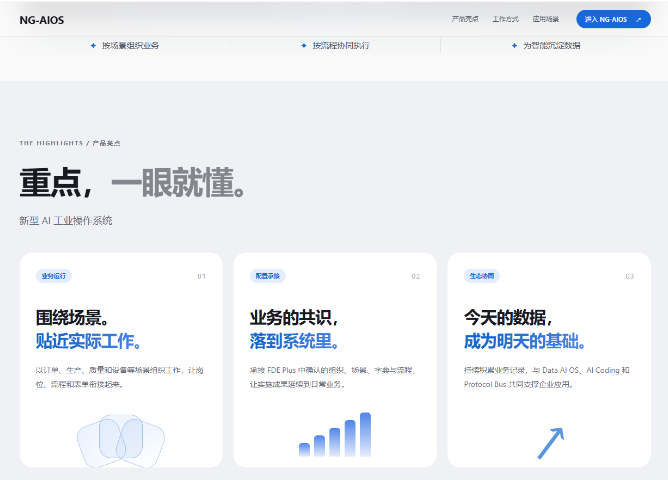Click the THE HIGHLIGHTS / 产品亮点 section label
This screenshot has width=668, height=480.
tap(70, 143)
